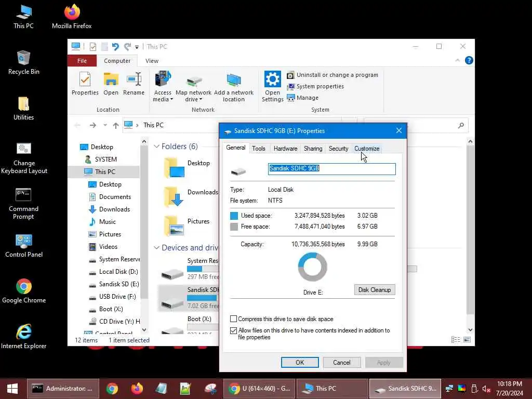
Task: Click Firefox icon on the taskbar
Action: tap(137, 389)
